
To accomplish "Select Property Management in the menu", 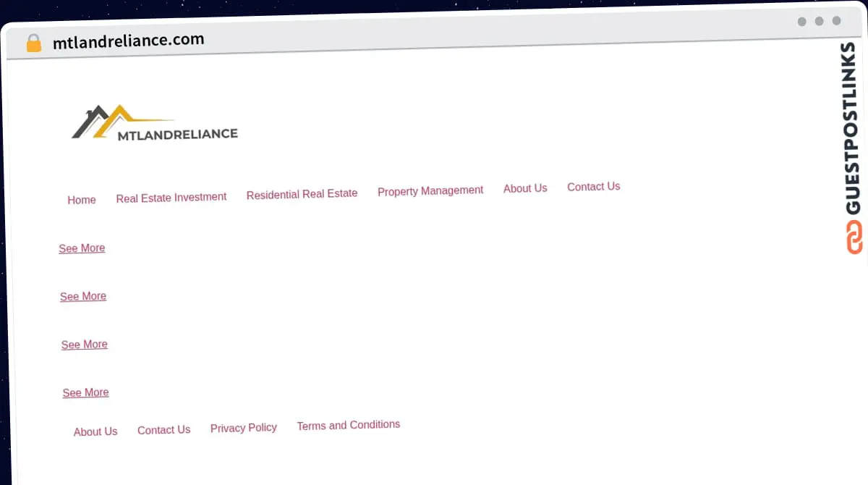I will coord(430,190).
